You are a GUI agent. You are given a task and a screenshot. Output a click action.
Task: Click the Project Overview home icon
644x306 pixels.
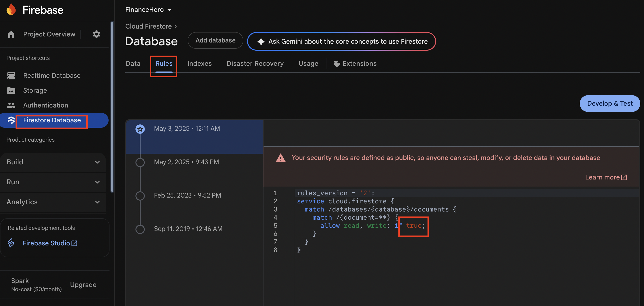click(x=11, y=34)
